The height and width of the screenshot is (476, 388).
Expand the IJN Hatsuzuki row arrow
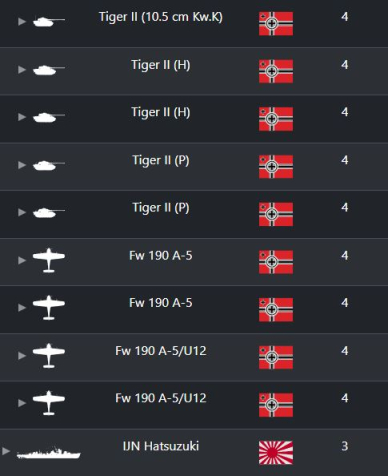[x=6, y=451]
